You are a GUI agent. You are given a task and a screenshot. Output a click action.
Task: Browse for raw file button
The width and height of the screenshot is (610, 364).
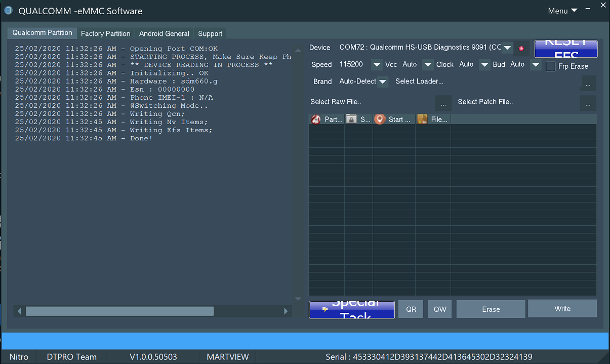point(443,103)
